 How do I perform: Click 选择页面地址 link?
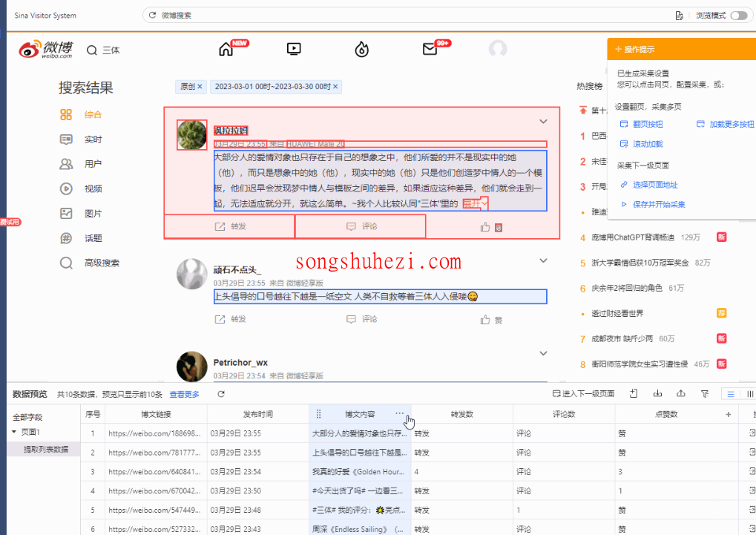(649, 185)
